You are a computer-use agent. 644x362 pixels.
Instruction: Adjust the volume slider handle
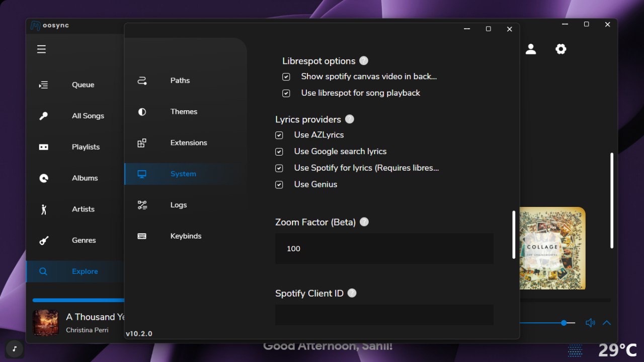[564, 323]
